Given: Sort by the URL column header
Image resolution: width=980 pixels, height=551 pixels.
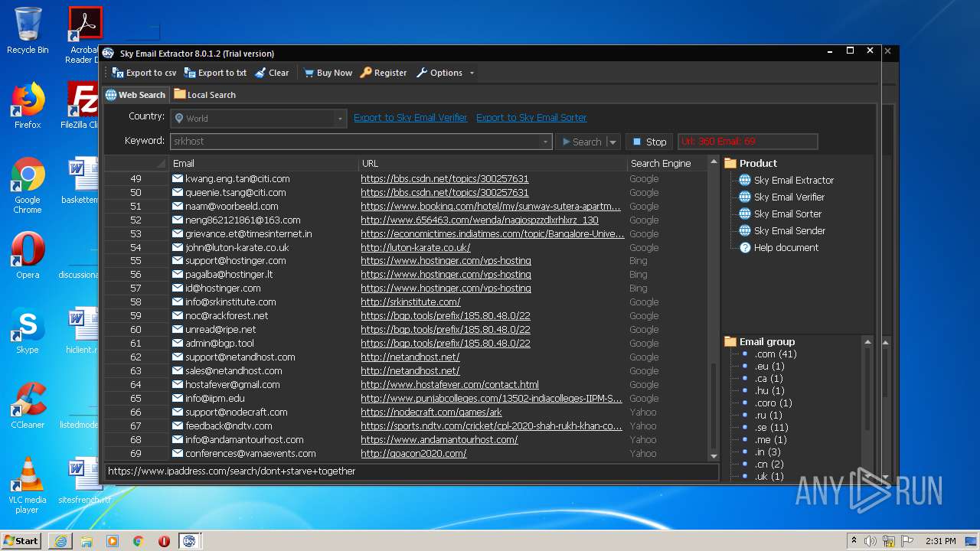Looking at the screenshot, I should (492, 163).
